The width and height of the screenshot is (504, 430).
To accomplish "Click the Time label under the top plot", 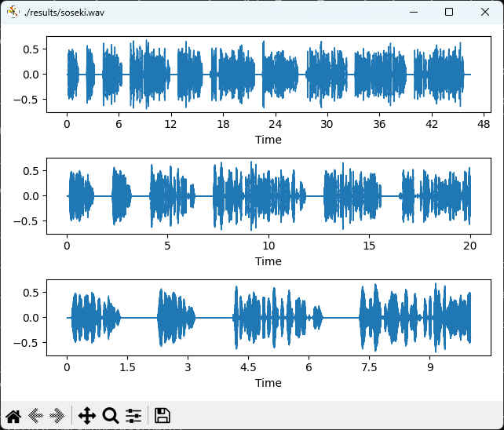I will (x=268, y=140).
